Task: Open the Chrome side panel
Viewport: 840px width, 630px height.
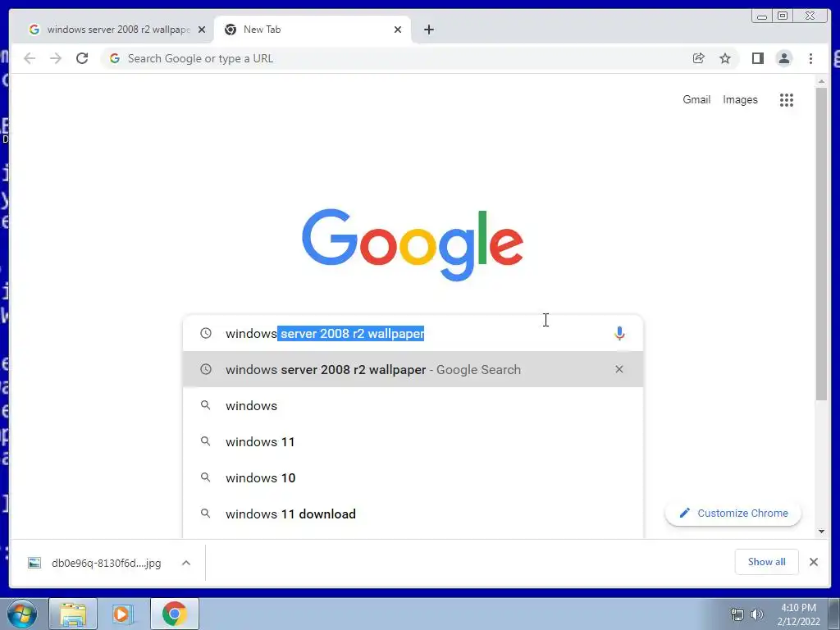Action: [757, 58]
